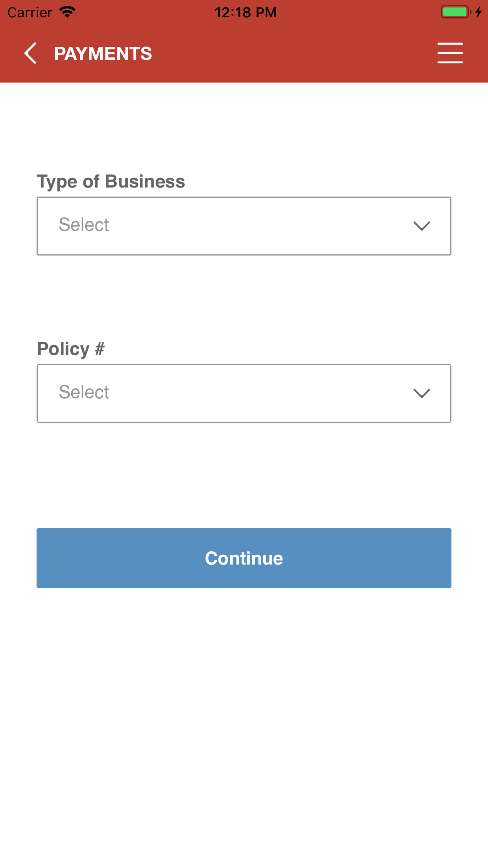Open the Policy # dropdown
The height and width of the screenshot is (868, 488).
pos(244,394)
